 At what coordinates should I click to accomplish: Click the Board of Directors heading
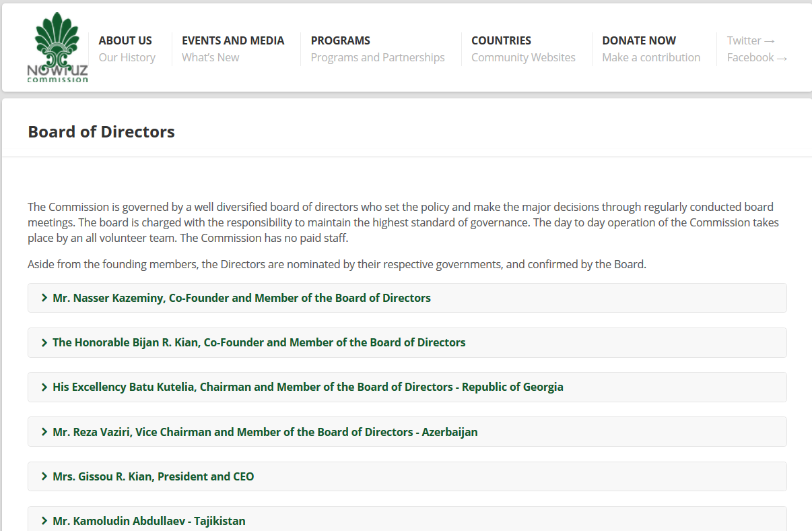pos(101,131)
